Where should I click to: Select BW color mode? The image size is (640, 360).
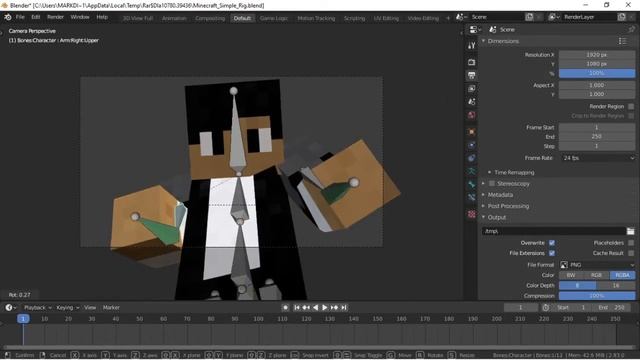[571, 275]
